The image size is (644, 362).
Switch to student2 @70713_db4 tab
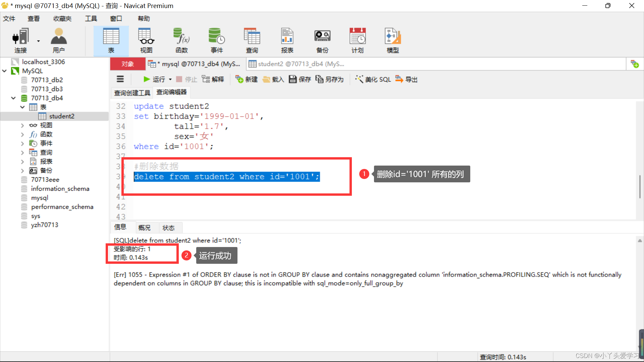pyautogui.click(x=297, y=64)
